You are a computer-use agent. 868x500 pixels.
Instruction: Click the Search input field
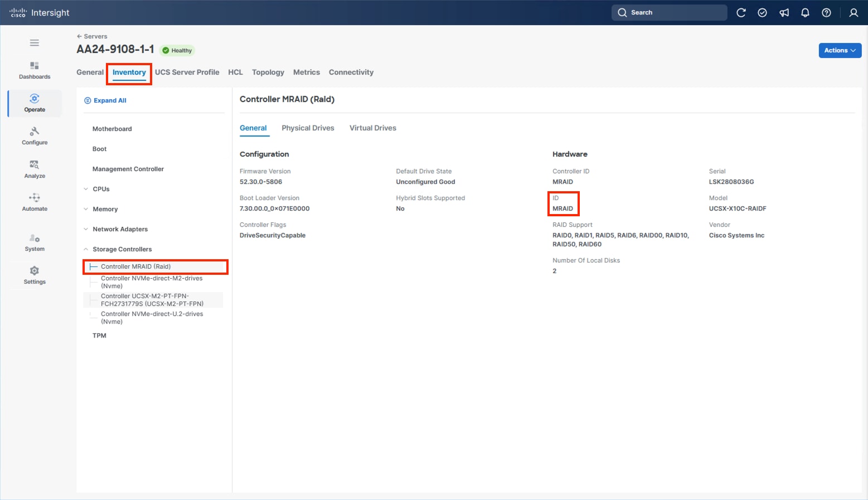(x=669, y=12)
